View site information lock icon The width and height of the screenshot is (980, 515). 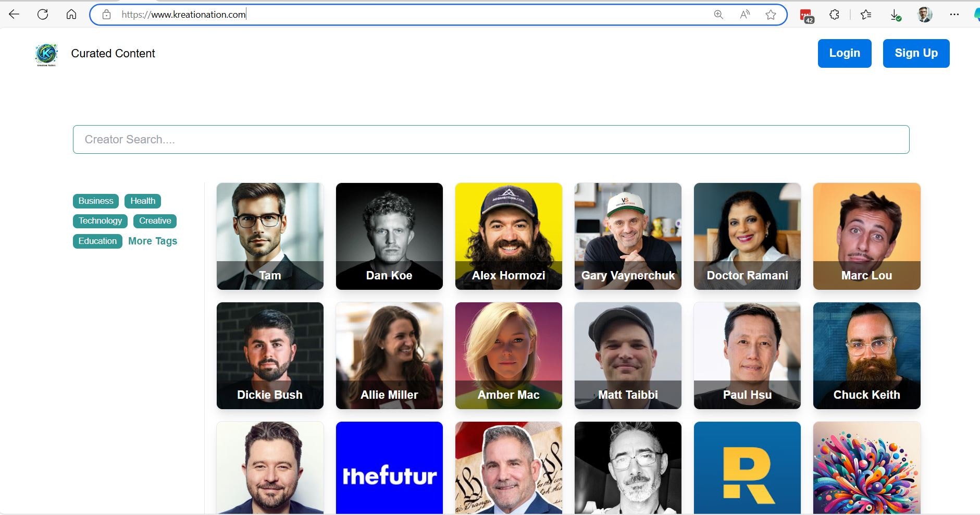(x=106, y=15)
